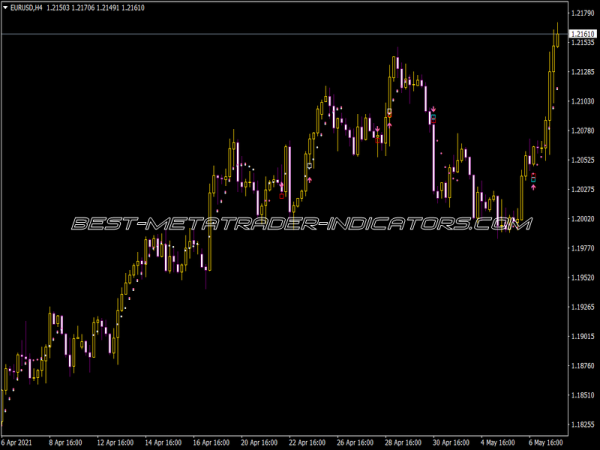Click the 1.21790 level on the price scale
The height and width of the screenshot is (450, 600).
(x=582, y=13)
